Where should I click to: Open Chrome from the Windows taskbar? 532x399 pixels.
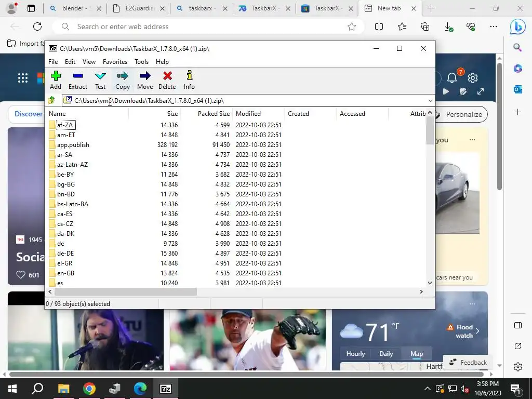coord(89,389)
